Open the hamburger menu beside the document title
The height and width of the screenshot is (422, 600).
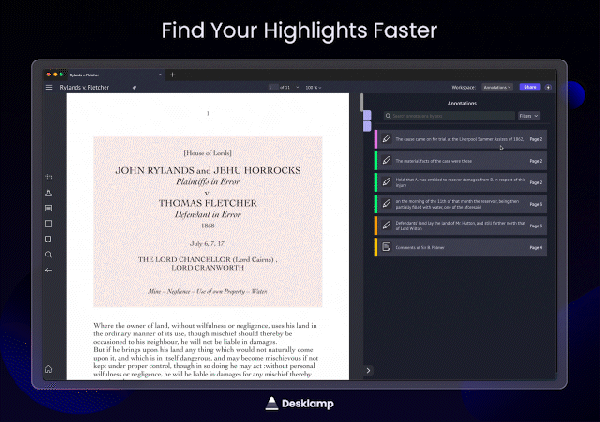(x=49, y=88)
